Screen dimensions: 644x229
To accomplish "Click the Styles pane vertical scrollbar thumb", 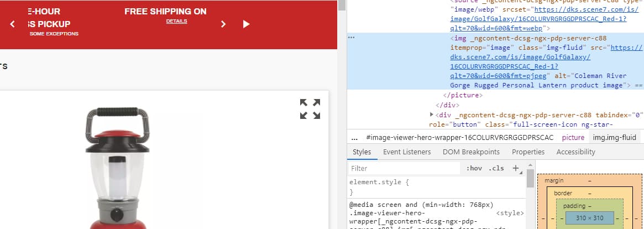I will coord(530,178).
